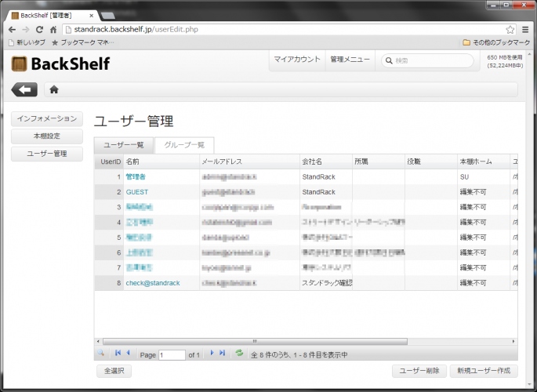Click the Page number input

[172, 355]
